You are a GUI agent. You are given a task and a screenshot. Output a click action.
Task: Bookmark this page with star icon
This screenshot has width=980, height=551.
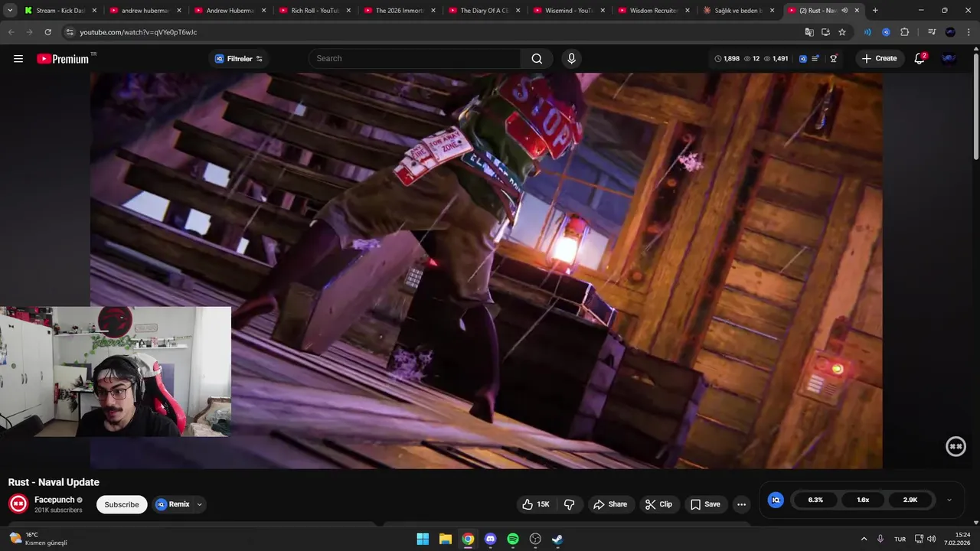842,32
